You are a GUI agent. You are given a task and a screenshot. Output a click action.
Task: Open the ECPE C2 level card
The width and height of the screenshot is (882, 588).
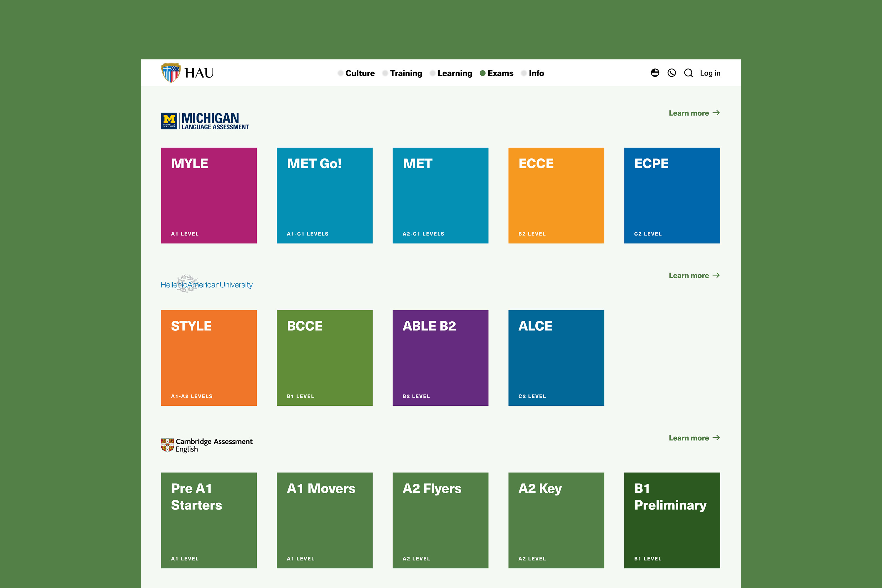tap(672, 196)
